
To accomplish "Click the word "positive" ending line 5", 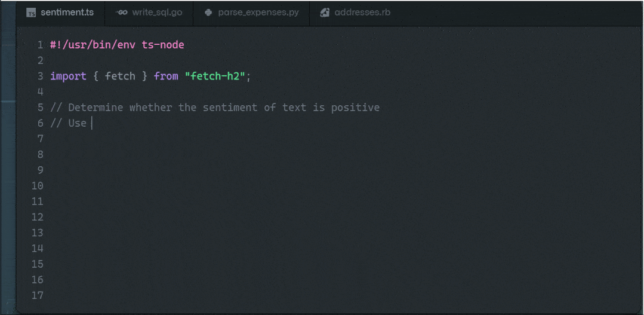I will tap(355, 108).
